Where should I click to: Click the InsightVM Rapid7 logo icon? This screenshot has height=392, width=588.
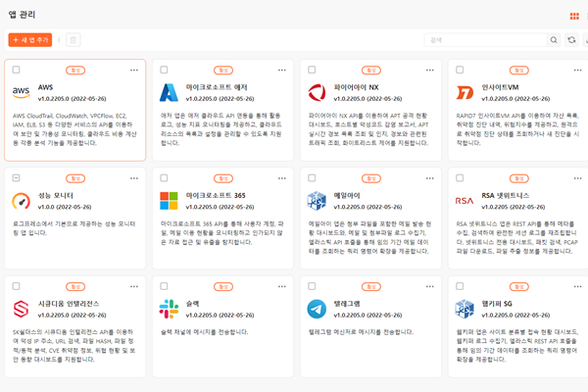[x=465, y=93]
